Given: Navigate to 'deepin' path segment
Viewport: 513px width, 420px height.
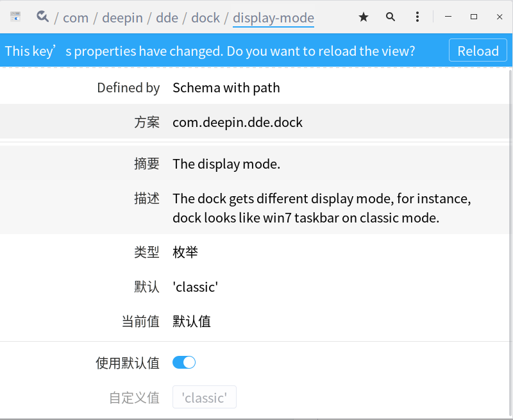Looking at the screenshot, I should point(122,18).
